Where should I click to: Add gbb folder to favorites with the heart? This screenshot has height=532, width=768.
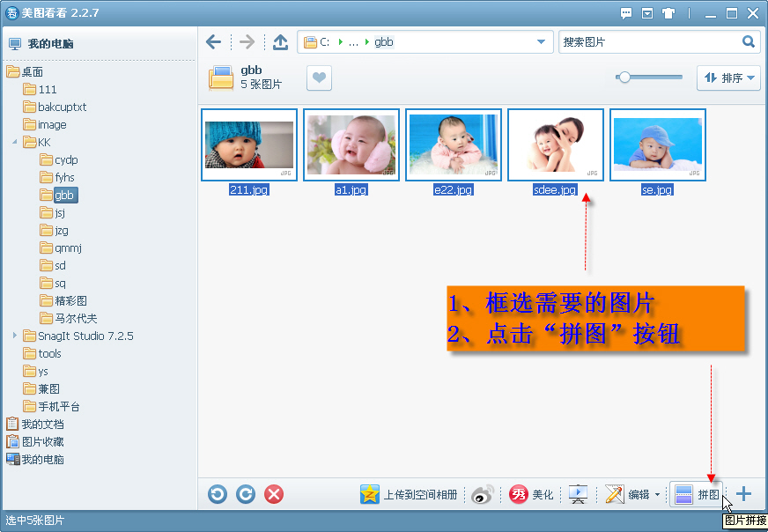pyautogui.click(x=320, y=78)
